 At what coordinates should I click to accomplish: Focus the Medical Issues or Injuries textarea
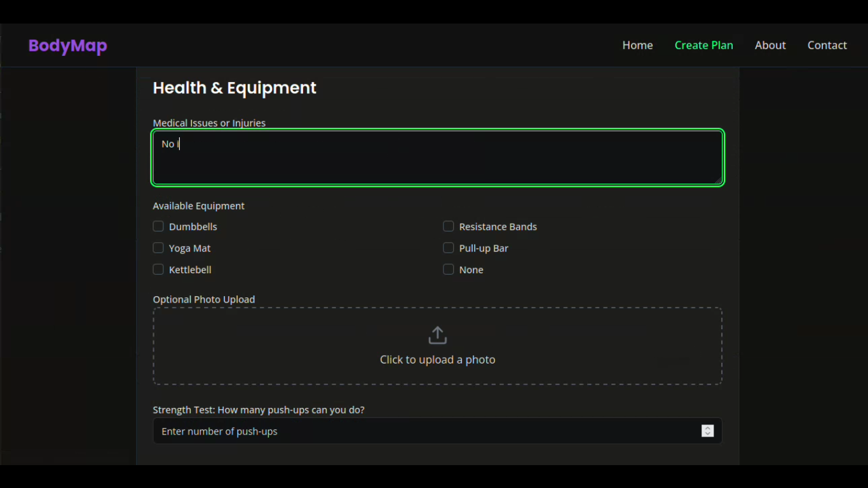tap(437, 158)
